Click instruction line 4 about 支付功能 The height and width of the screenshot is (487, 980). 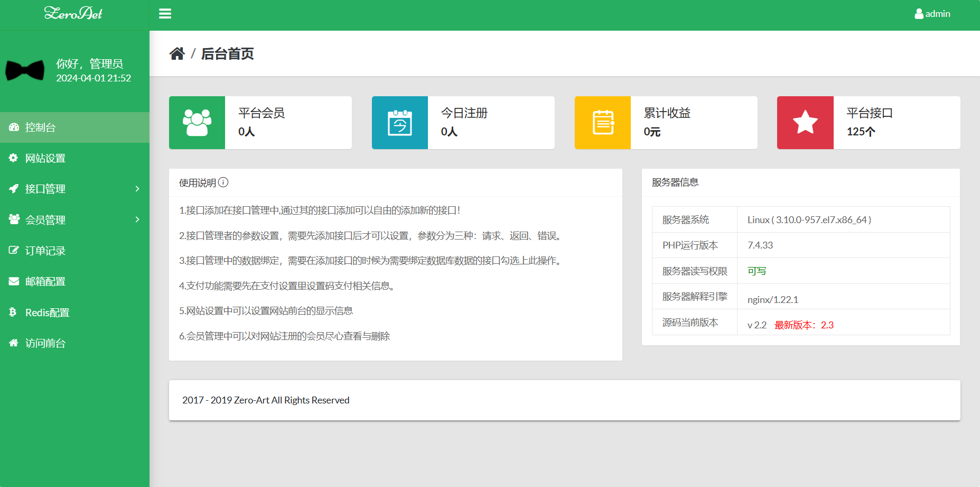pyautogui.click(x=287, y=286)
